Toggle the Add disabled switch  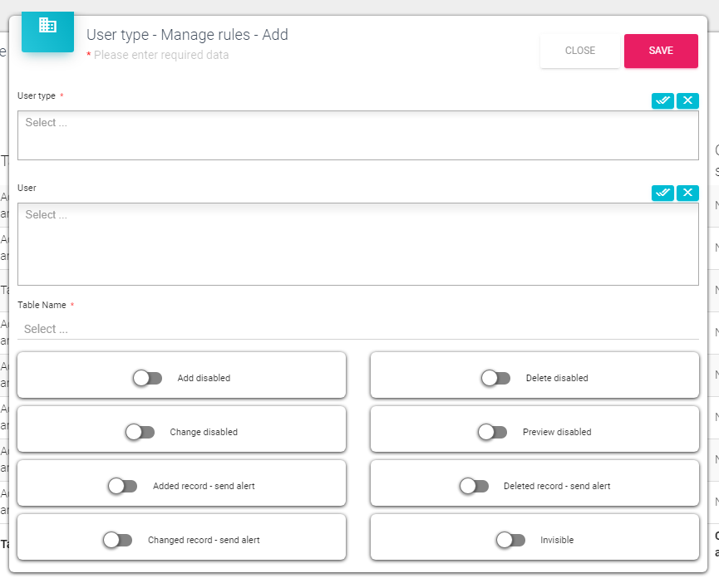(x=147, y=378)
